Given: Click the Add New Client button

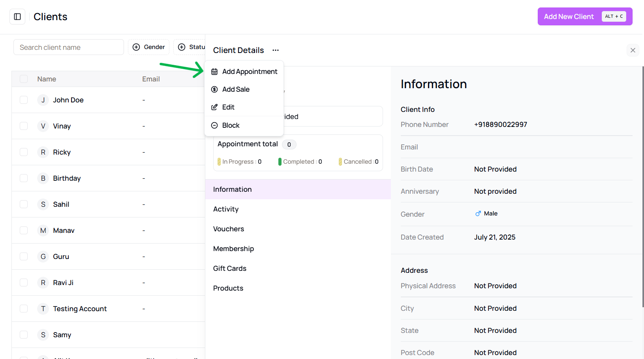Looking at the screenshot, I should pyautogui.click(x=585, y=17).
